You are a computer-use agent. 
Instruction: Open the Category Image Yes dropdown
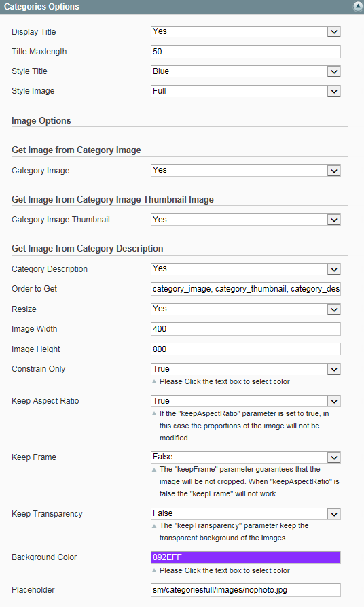tap(246, 171)
